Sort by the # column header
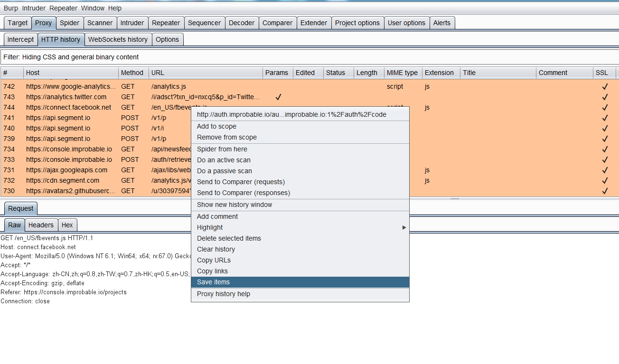Screen dimensions: 619x364 (12, 73)
